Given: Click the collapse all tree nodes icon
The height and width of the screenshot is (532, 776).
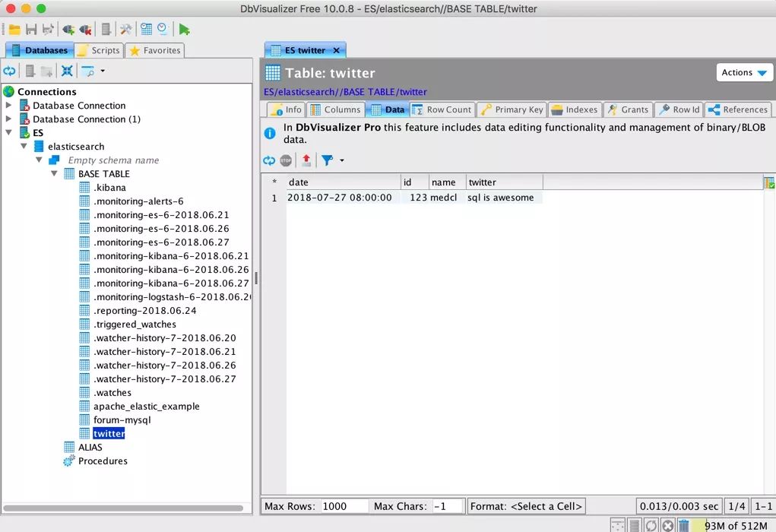Looking at the screenshot, I should click(67, 71).
